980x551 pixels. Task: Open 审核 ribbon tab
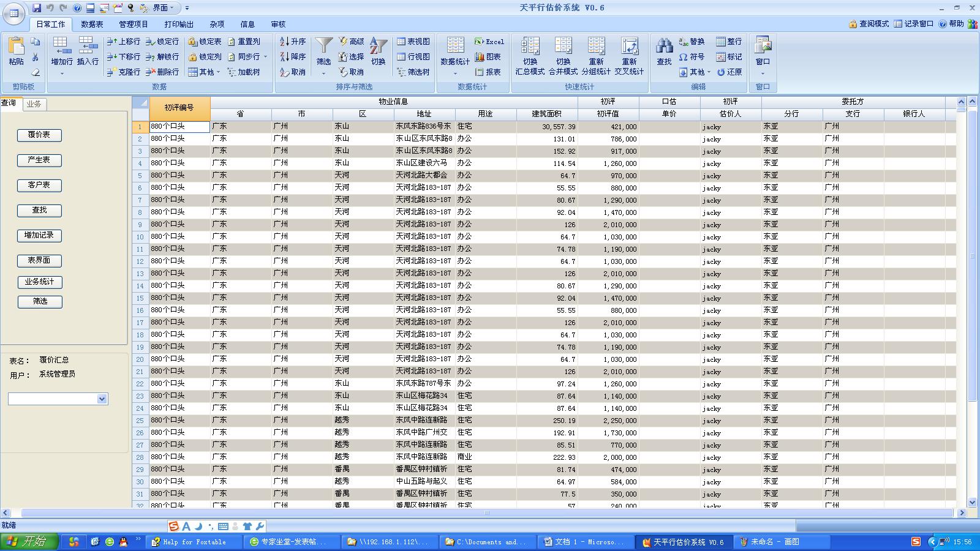tap(278, 24)
